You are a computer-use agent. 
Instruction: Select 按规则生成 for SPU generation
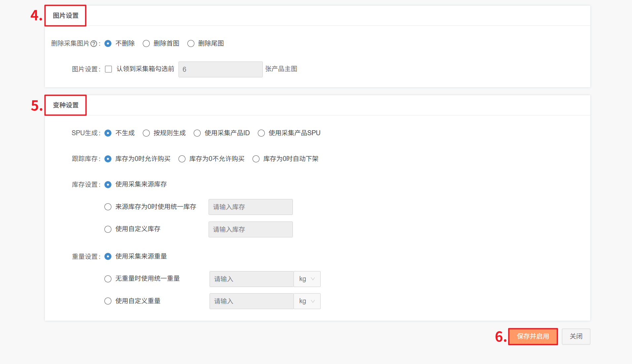(146, 133)
